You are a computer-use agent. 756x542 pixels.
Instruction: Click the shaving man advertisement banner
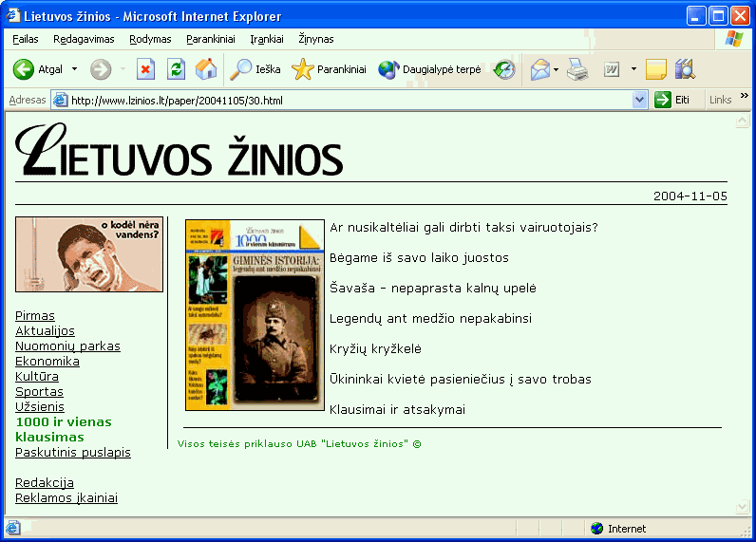tap(89, 254)
